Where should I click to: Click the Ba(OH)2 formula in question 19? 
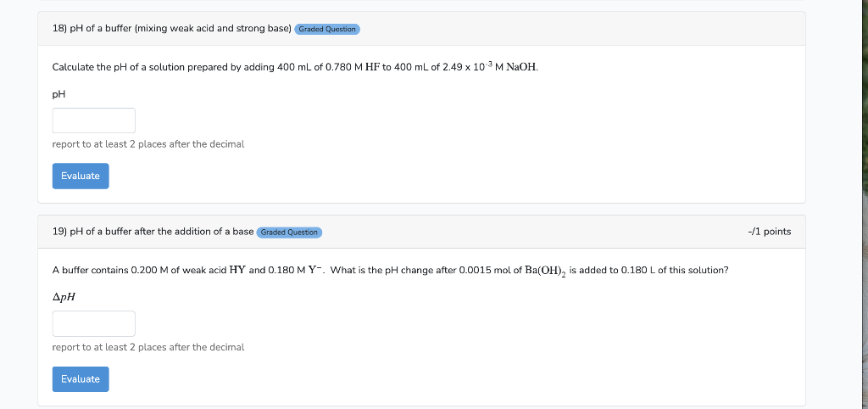[x=545, y=271]
